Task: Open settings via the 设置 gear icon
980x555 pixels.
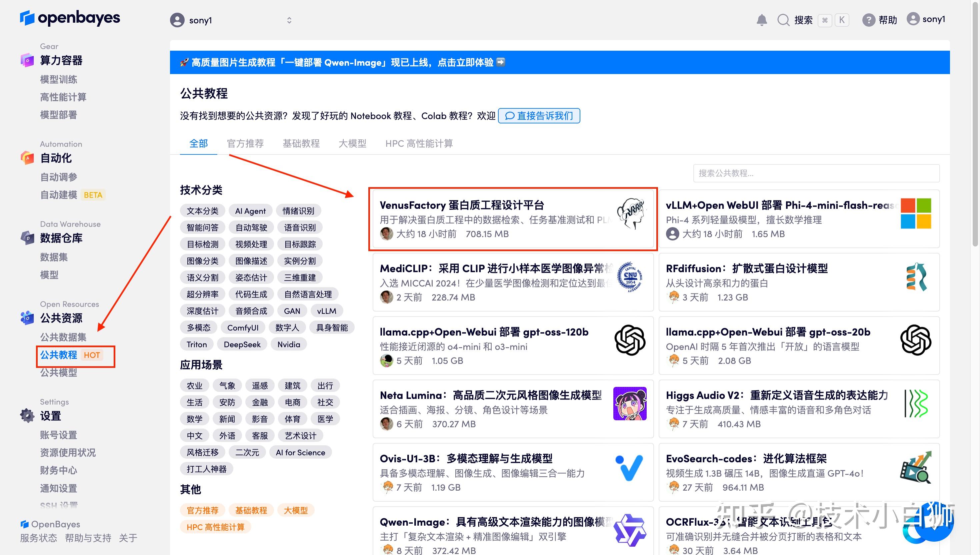Action: (27, 416)
